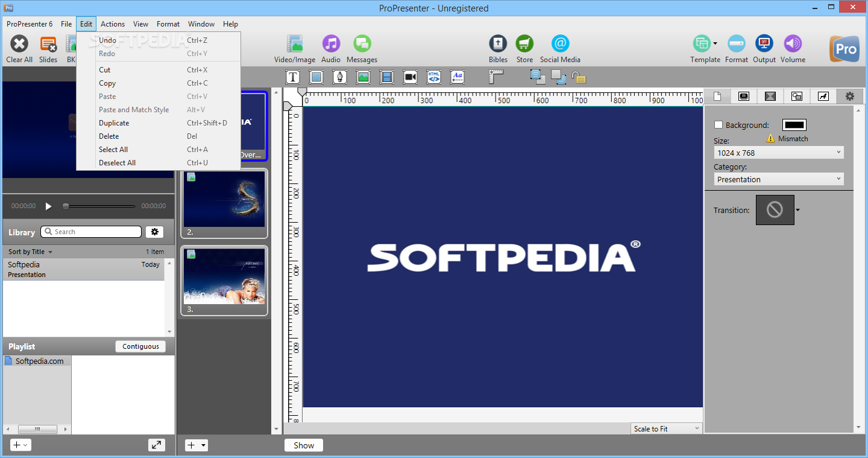Choose Deselect All from the Edit menu
Image resolution: width=868 pixels, height=458 pixels.
click(x=159, y=163)
